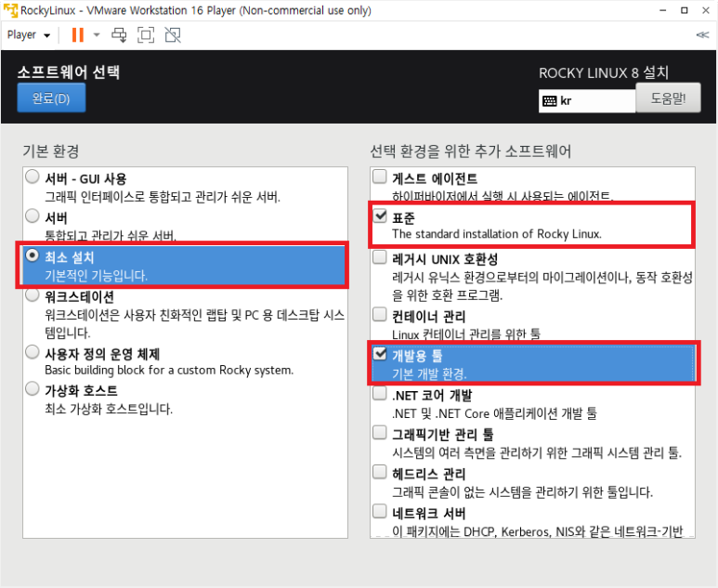Check the 그래픽기반 관리 툴 checkbox
Screen dimensions: 718x588
pos(380,432)
